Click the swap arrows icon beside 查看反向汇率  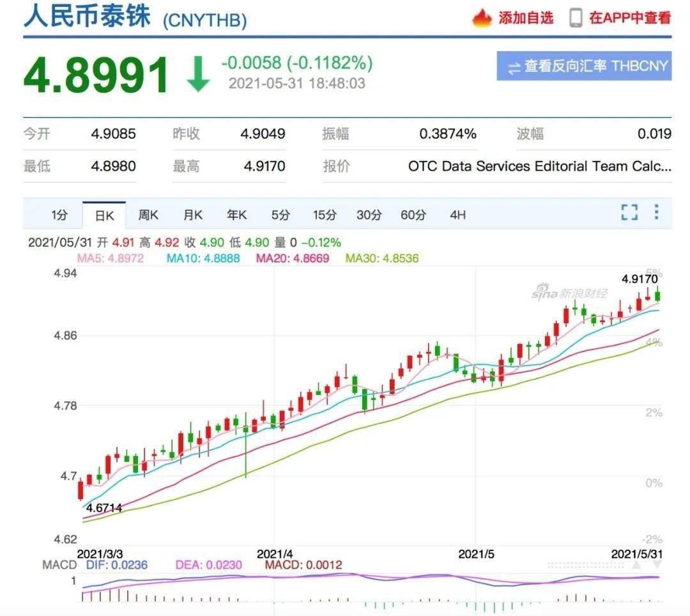[513, 67]
